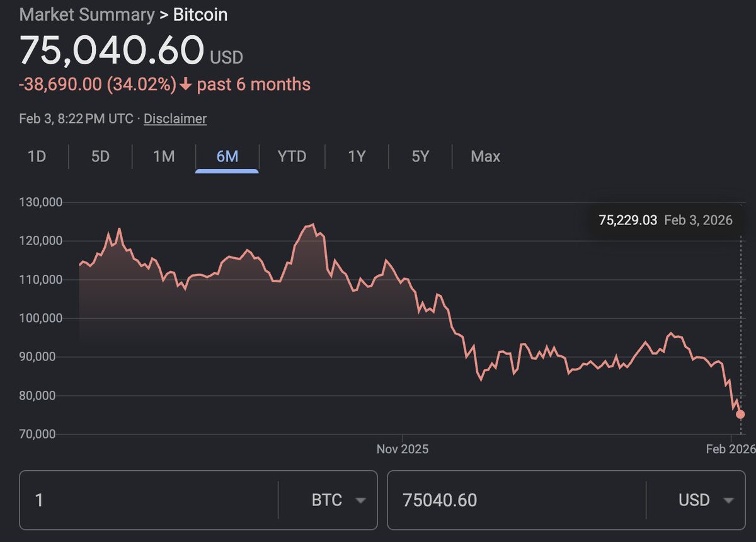Select the 5D time range tab

tap(101, 156)
